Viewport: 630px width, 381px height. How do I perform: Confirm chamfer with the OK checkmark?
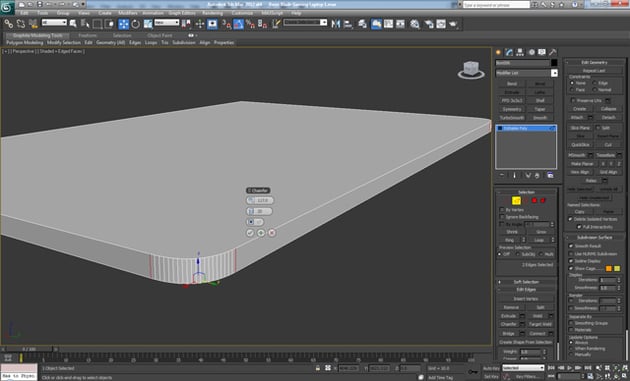tap(250, 233)
